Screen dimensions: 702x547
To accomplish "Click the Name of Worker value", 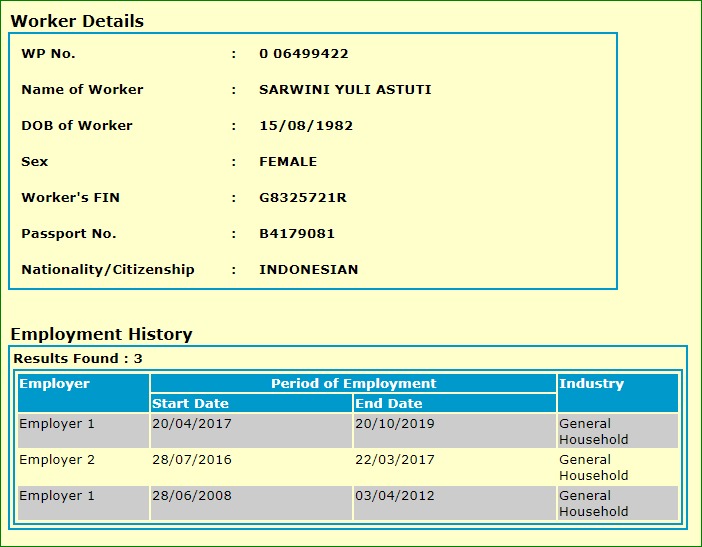I will [345, 90].
